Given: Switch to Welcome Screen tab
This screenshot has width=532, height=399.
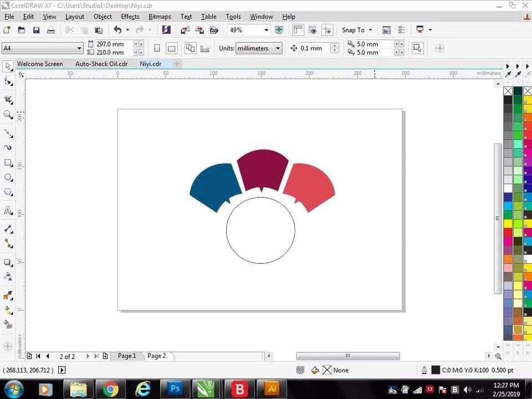Looking at the screenshot, I should (x=40, y=64).
